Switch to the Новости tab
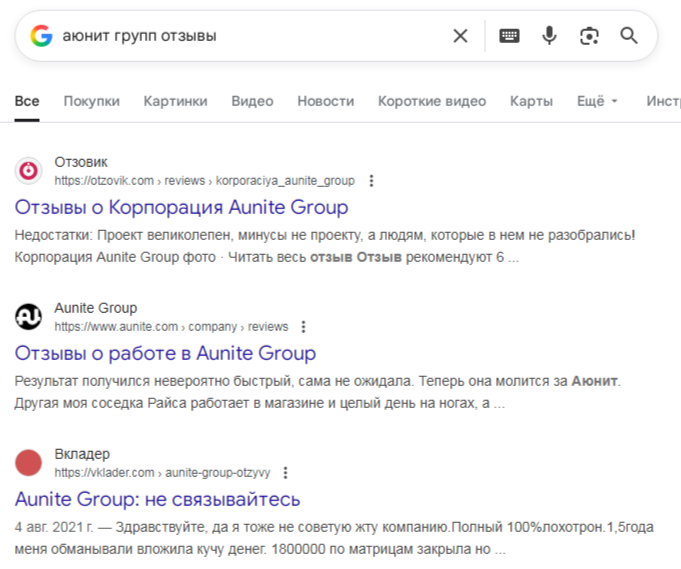 (x=325, y=101)
